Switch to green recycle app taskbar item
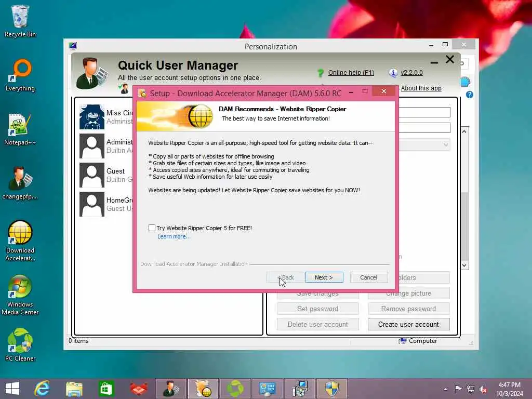The image size is (532, 399). pos(235,389)
